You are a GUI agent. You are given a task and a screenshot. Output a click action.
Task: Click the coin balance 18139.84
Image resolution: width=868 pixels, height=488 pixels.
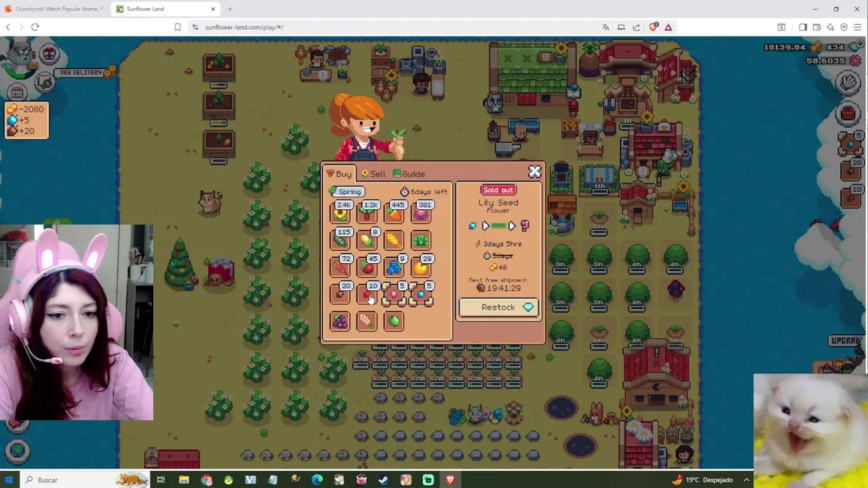(785, 47)
